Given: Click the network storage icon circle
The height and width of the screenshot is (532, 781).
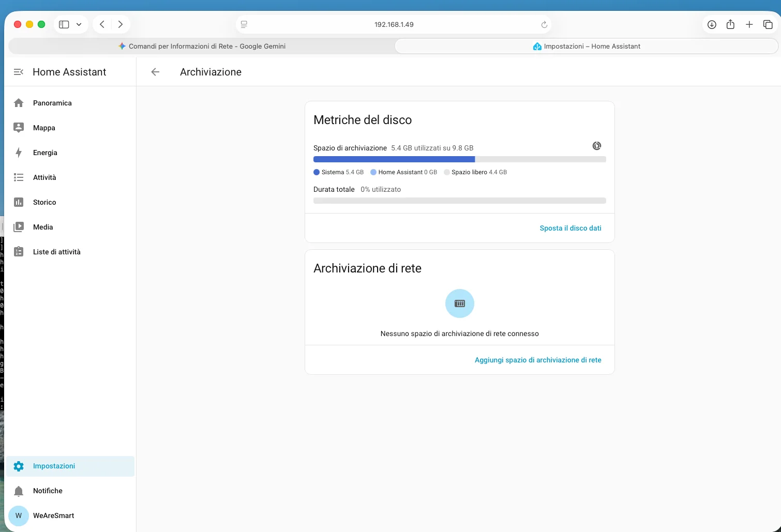Looking at the screenshot, I should [460, 303].
